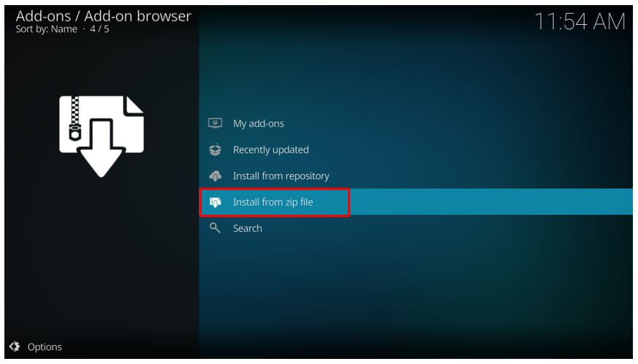This screenshot has height=364, width=638.
Task: Click the large zip download artwork
Action: pyautogui.click(x=102, y=137)
